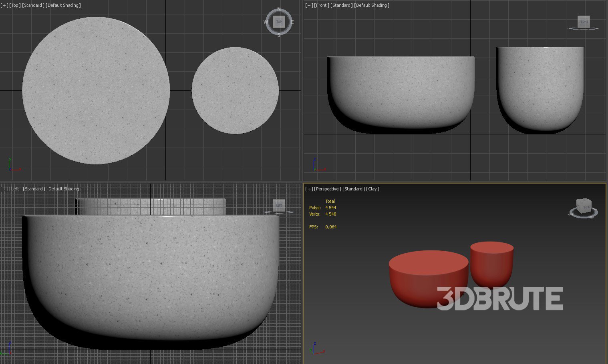Click [Standard] label in the Left viewport

[34, 189]
